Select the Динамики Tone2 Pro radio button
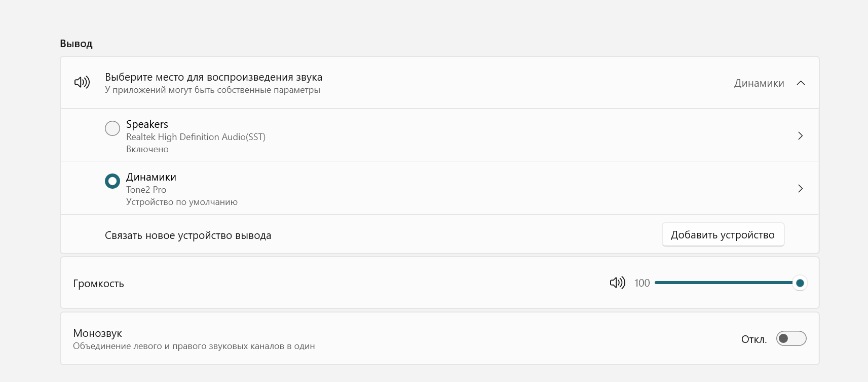Viewport: 868px width, 382px height. (112, 181)
